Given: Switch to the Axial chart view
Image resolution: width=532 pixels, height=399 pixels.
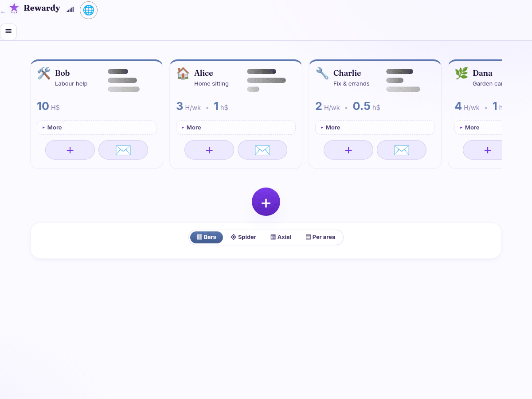Looking at the screenshot, I should 281,237.
